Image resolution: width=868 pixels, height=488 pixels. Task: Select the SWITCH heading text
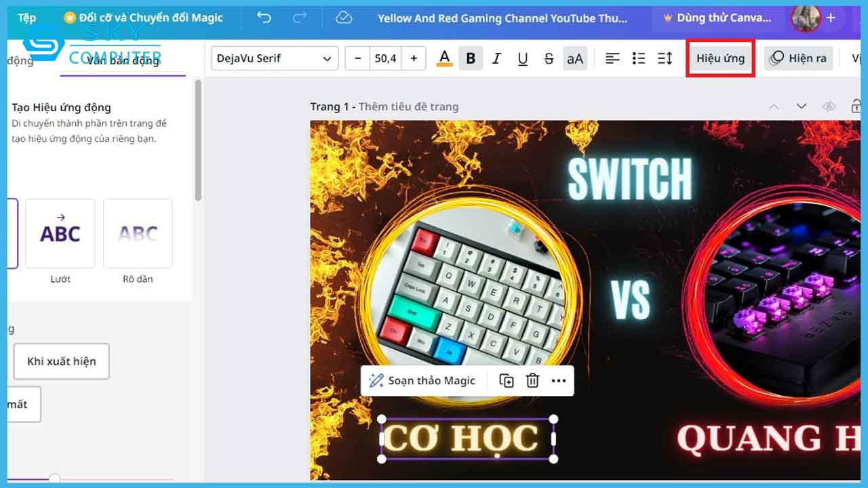click(630, 179)
